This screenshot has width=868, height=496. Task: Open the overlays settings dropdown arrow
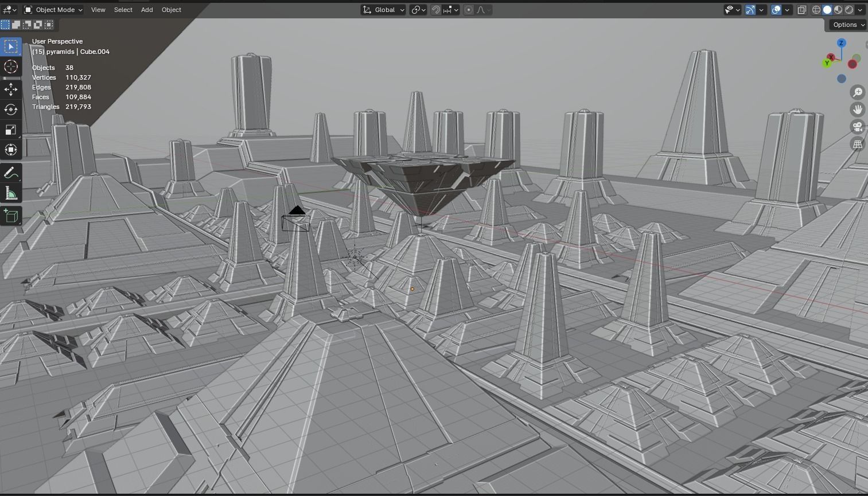787,10
